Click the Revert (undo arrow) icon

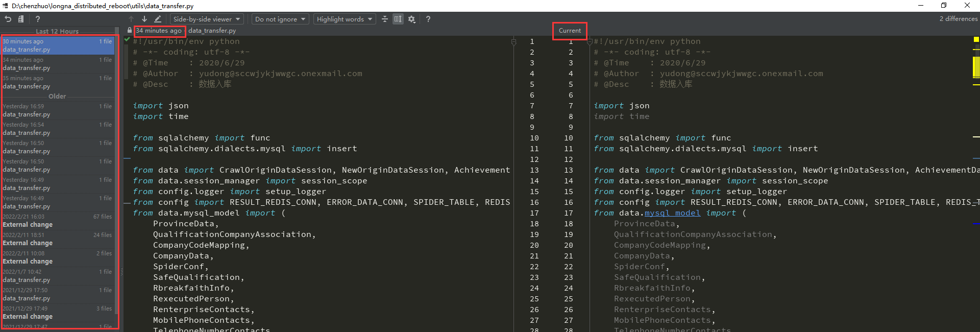8,19
